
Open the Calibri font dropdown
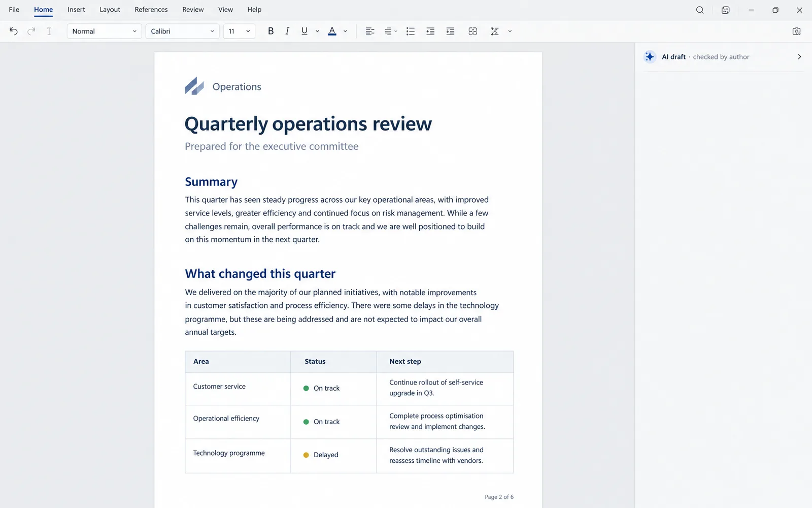coord(183,31)
